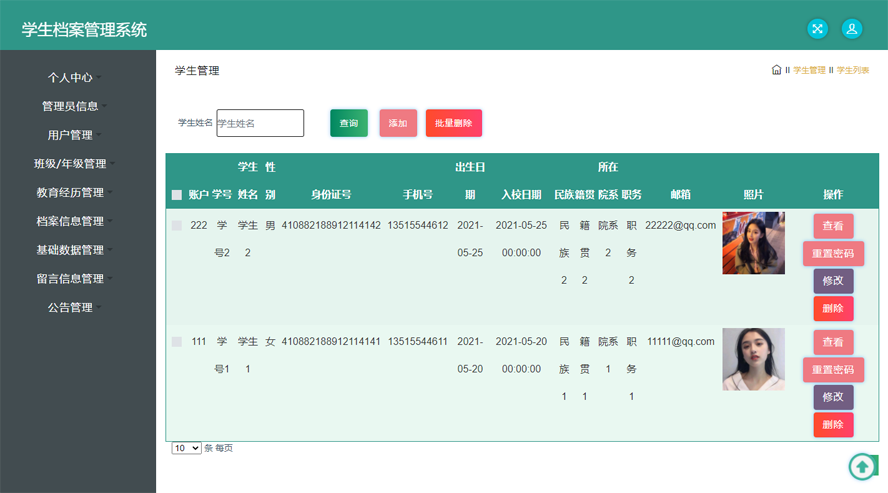Open the rows-per-page dropdown showing 10
This screenshot has height=493, width=888.
pos(186,448)
